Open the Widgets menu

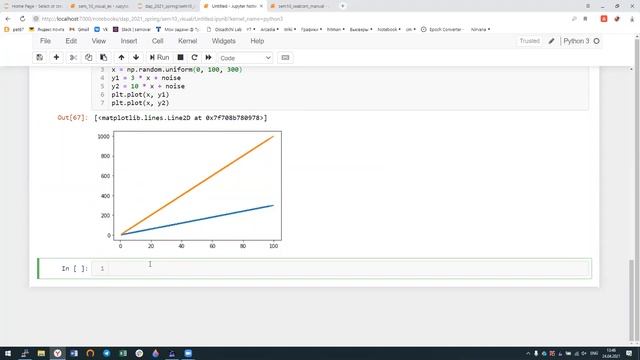click(x=224, y=41)
